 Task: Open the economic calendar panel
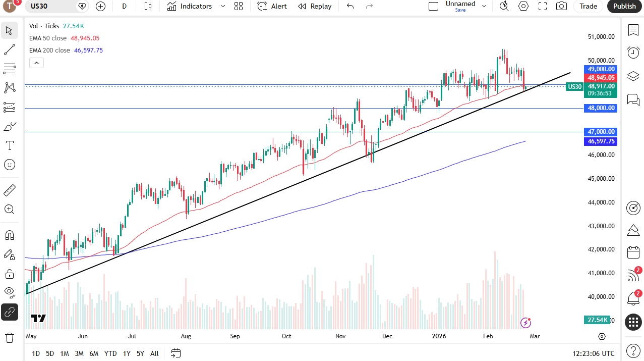tap(633, 252)
